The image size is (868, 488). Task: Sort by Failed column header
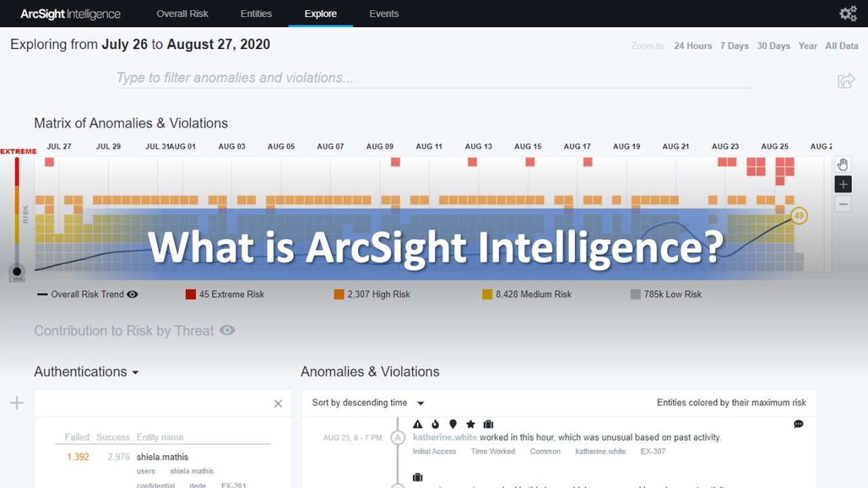(77, 437)
